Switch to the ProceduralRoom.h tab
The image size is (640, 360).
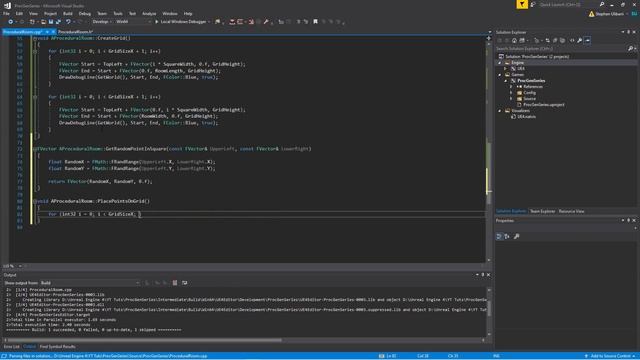[75, 31]
